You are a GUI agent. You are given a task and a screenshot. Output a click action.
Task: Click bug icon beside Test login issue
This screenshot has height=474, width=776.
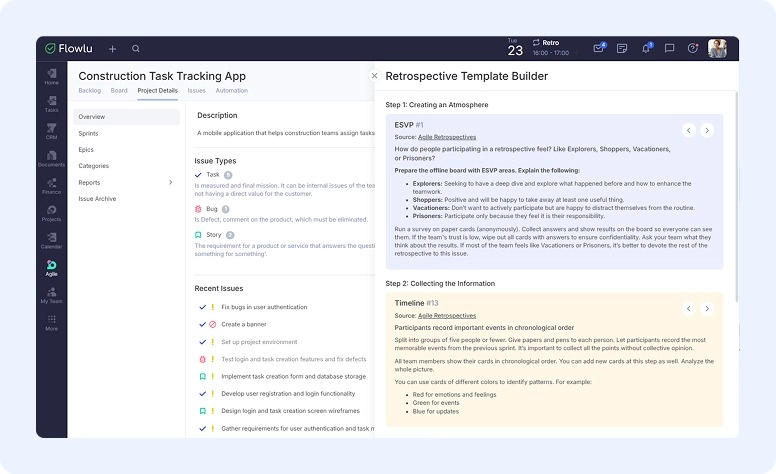tap(202, 359)
